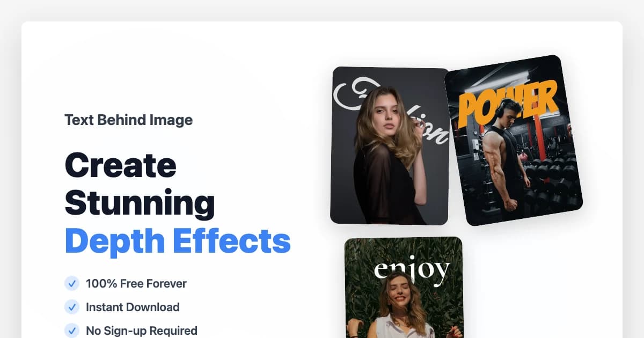Select the Instant Download text
Image resolution: width=644 pixels, height=338 pixels.
(133, 307)
